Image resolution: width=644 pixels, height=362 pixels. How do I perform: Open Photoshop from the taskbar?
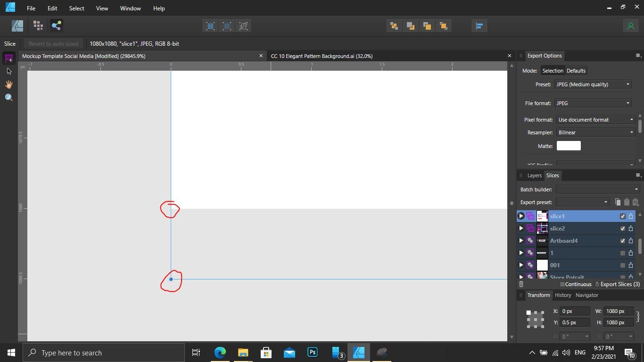point(313,353)
